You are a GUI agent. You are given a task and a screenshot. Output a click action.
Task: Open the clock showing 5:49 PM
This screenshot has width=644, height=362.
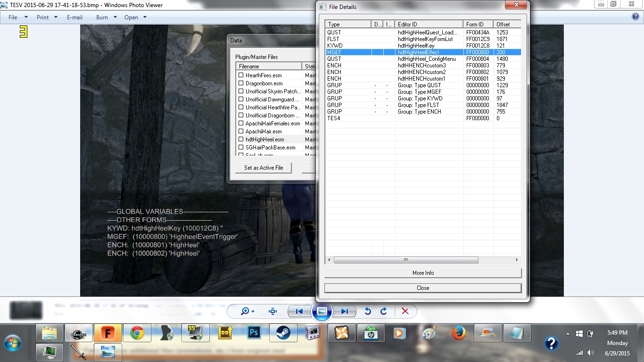point(618,333)
